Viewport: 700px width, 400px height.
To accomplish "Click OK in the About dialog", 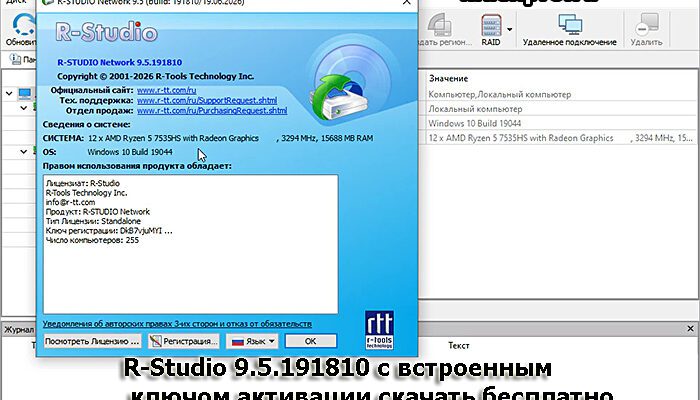I will (x=311, y=341).
